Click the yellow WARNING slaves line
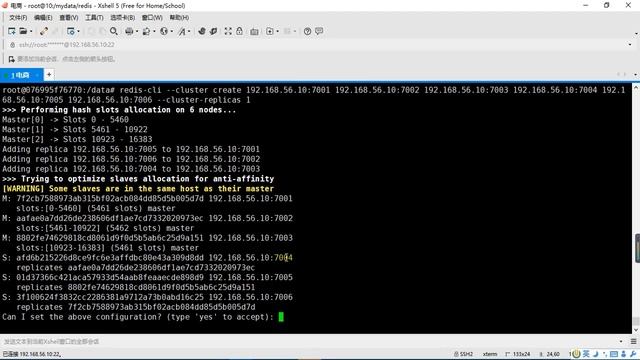This screenshot has width=640, height=360. 138,189
